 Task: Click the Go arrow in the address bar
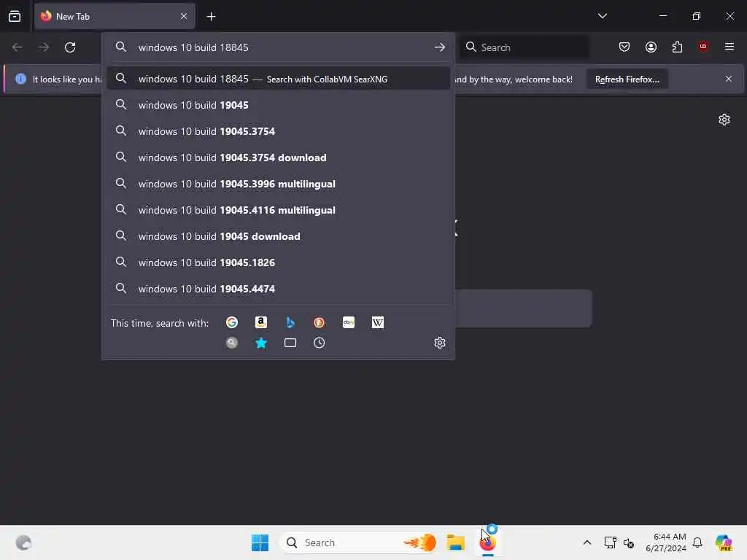[x=440, y=47]
